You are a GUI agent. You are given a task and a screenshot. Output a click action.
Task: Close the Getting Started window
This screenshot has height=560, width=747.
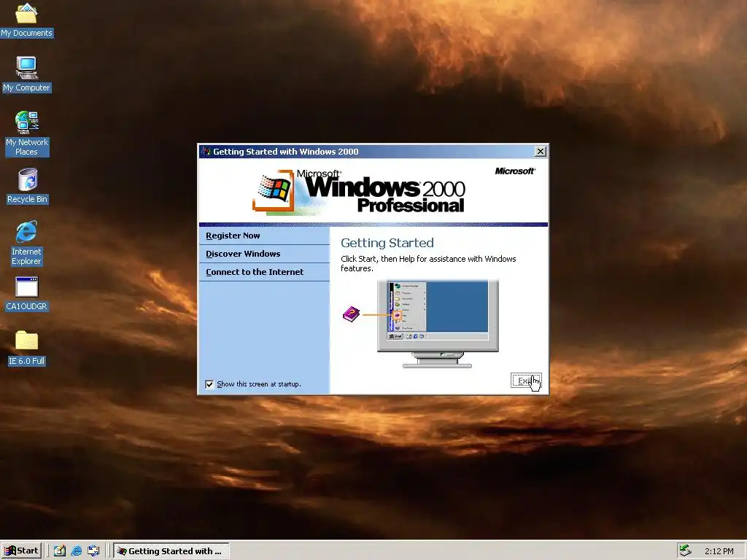541,152
